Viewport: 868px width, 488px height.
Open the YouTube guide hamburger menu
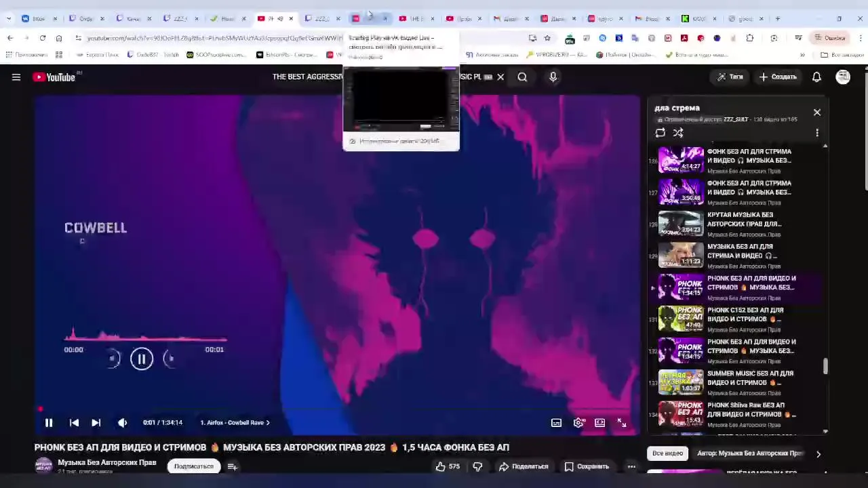(16, 77)
